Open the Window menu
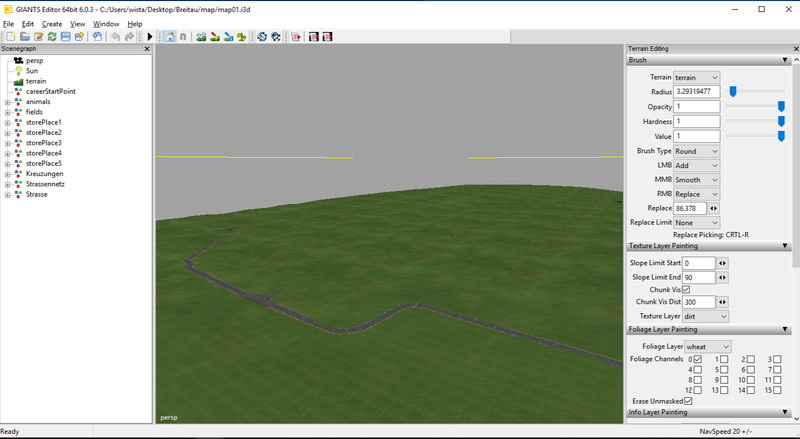Image resolution: width=800 pixels, height=439 pixels. [106, 23]
